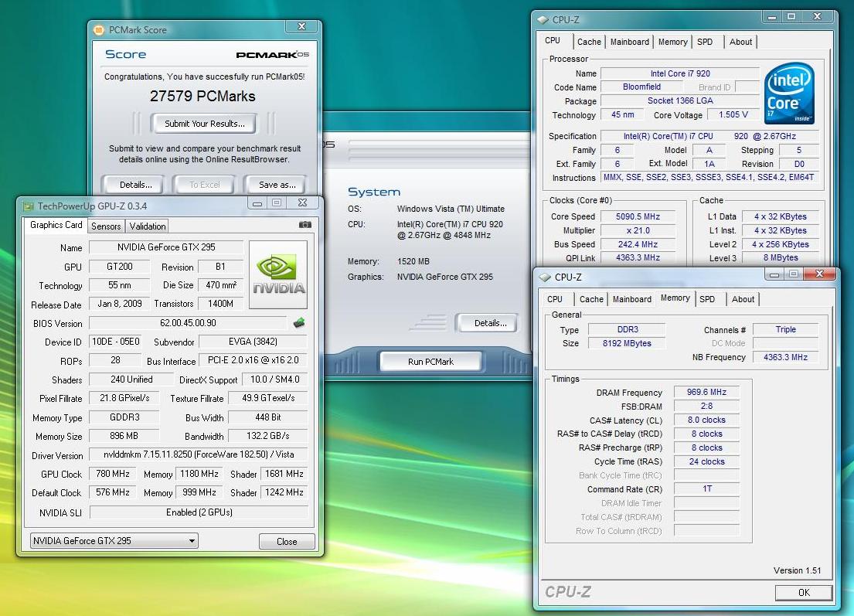Click the Code Name Bloomfield value
The width and height of the screenshot is (854, 616).
[x=641, y=87]
